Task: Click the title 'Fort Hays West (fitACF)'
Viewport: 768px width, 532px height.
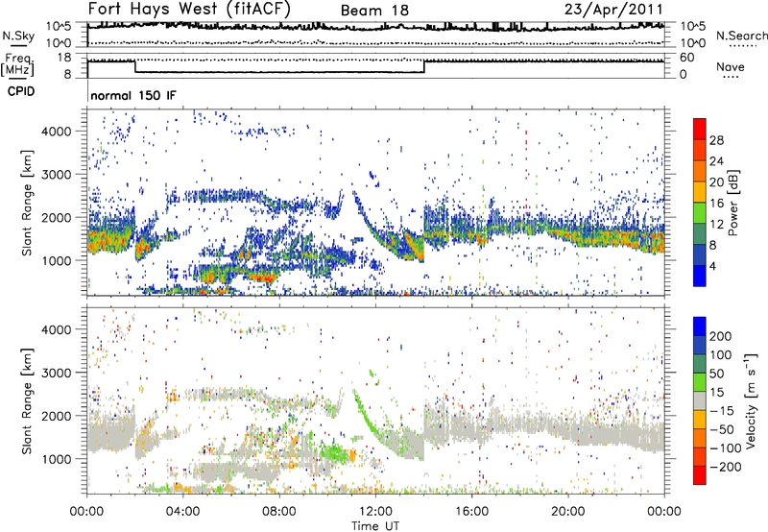Action: (189, 10)
